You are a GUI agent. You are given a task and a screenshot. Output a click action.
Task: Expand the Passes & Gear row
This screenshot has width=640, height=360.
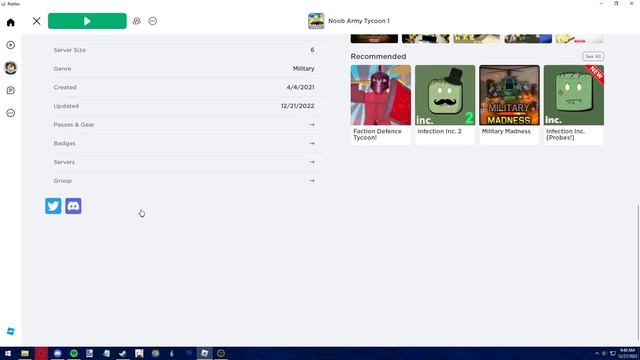point(184,124)
